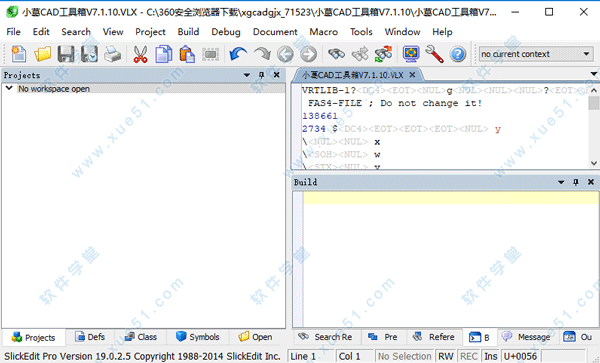The image size is (600, 363).
Task: Open the Macro menu
Action: (x=324, y=32)
